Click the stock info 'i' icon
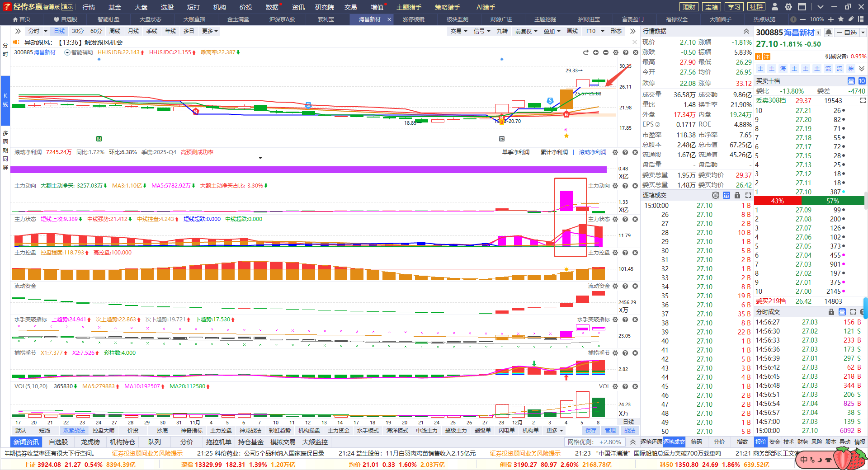 (x=818, y=33)
